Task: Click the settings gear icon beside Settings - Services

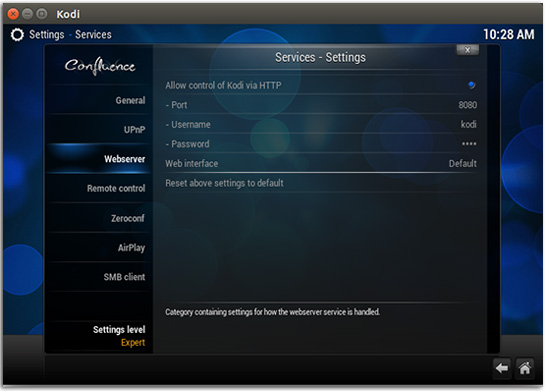Action: [x=17, y=35]
